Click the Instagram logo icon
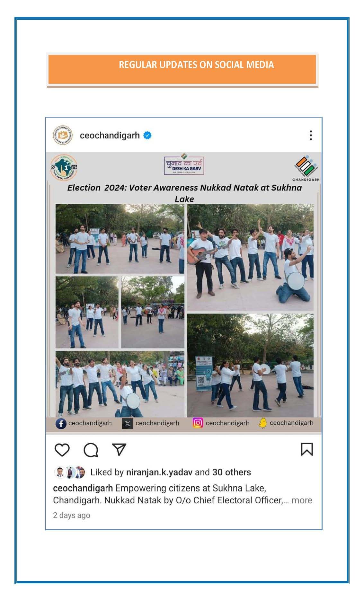 198,423
